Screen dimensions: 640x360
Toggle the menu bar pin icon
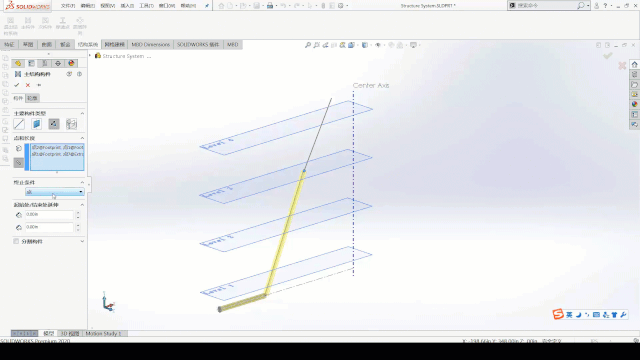[x=207, y=6]
